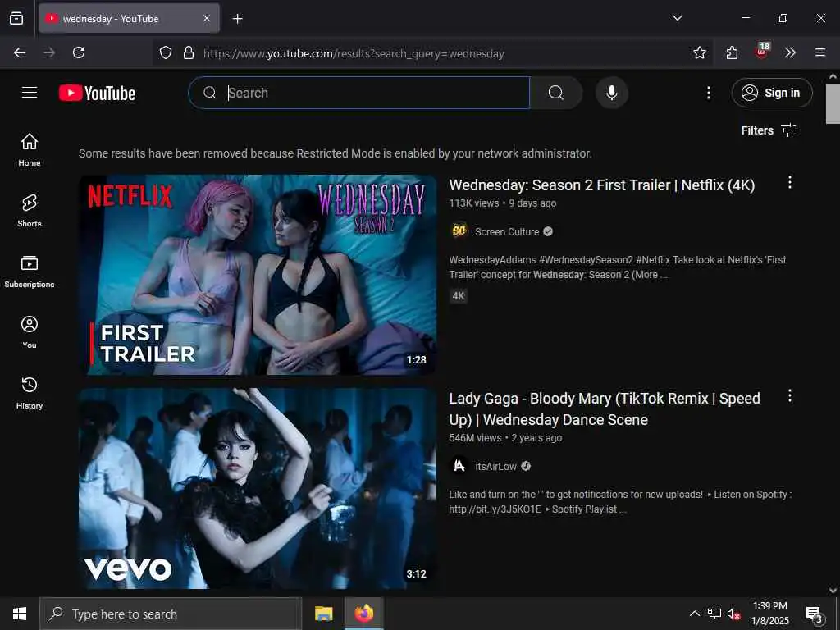840x630 pixels.
Task: Open Firefox View button
Action: click(x=16, y=18)
